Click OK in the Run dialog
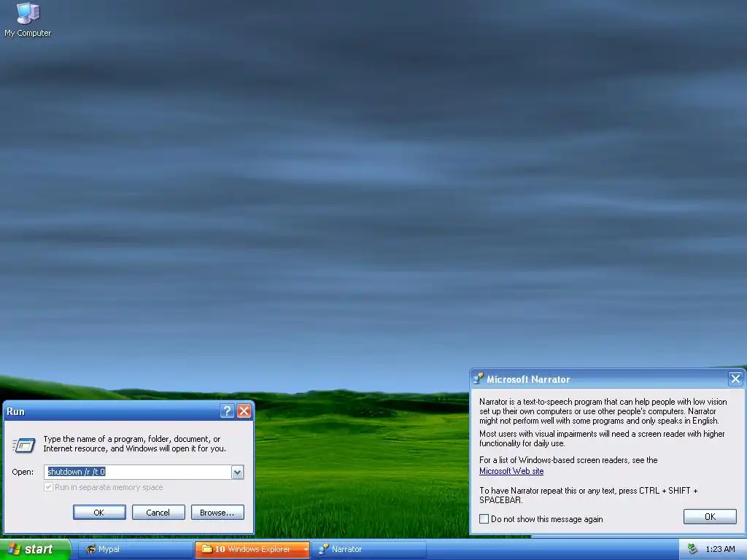Image resolution: width=747 pixels, height=560 pixels. point(99,513)
